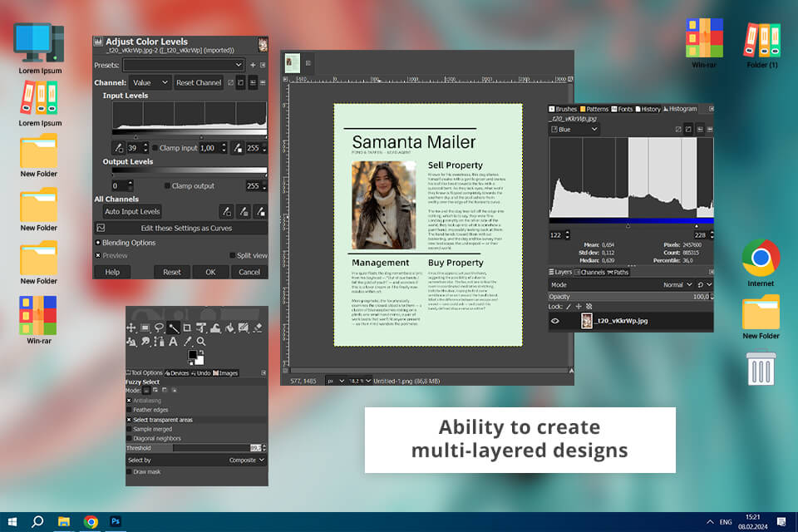Open Photoshop from the Windows taskbar
The width and height of the screenshot is (798, 532).
coord(116,522)
